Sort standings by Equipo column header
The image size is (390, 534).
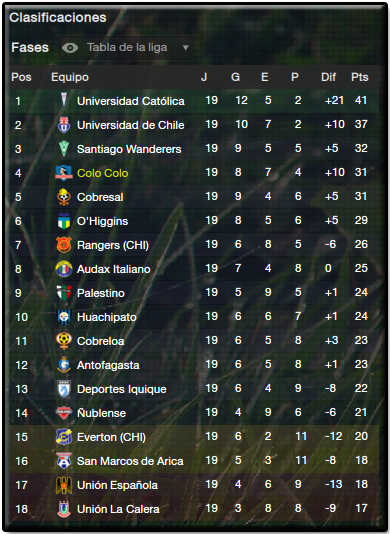coord(70,77)
